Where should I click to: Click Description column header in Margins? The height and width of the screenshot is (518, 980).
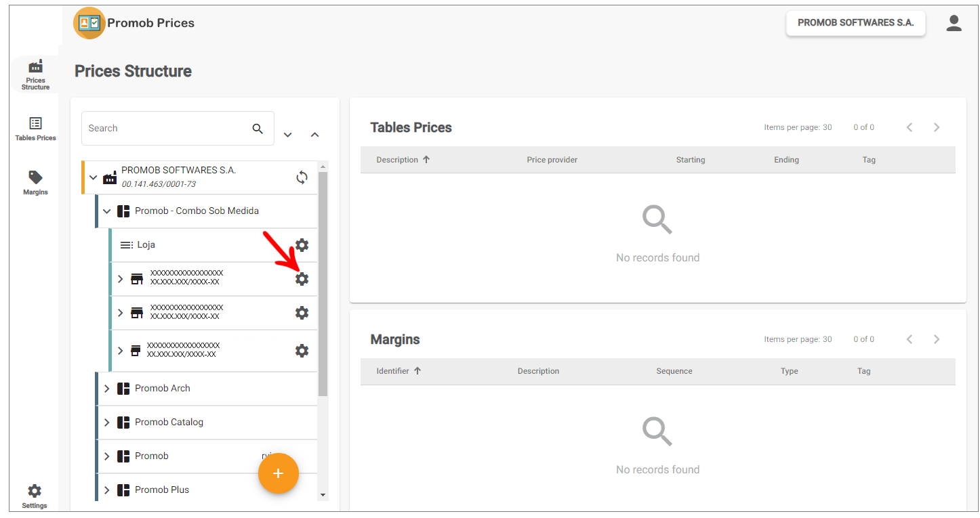point(538,371)
